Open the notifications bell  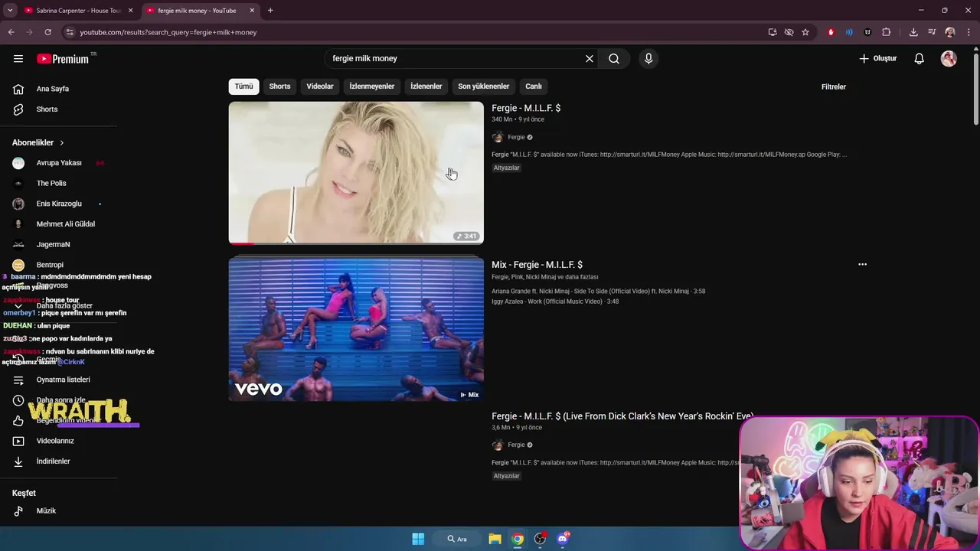coord(920,58)
